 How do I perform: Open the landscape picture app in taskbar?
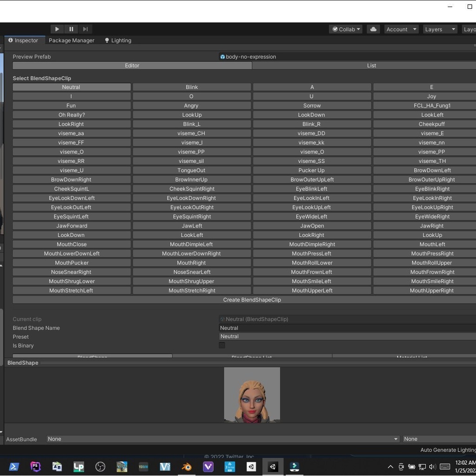[122, 467]
